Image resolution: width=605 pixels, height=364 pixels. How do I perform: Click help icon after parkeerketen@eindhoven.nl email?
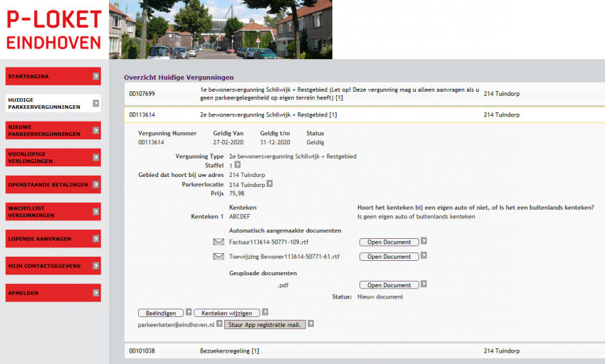[219, 324]
